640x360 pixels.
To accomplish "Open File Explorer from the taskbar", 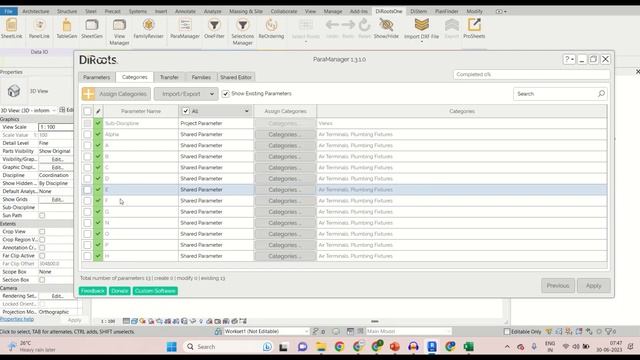I will click(321, 347).
